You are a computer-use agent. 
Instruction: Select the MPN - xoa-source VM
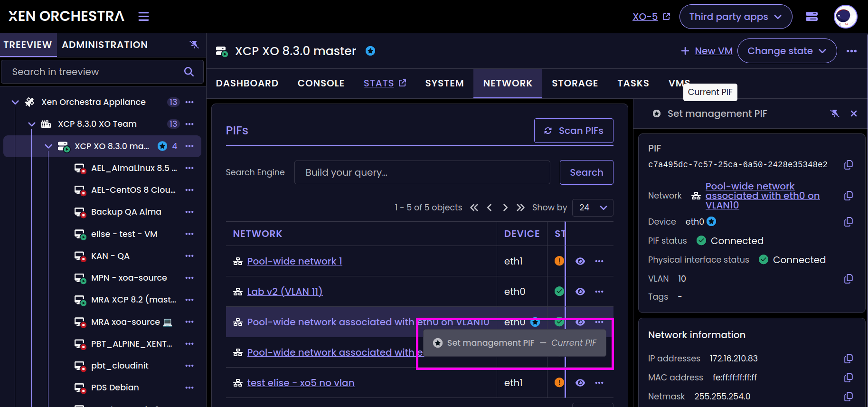tap(129, 278)
